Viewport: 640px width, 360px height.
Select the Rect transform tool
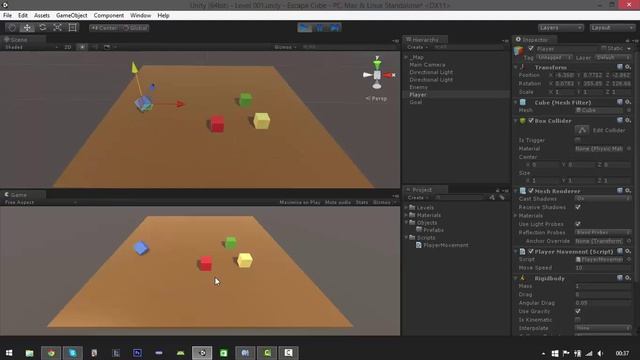pyautogui.click(x=73, y=28)
